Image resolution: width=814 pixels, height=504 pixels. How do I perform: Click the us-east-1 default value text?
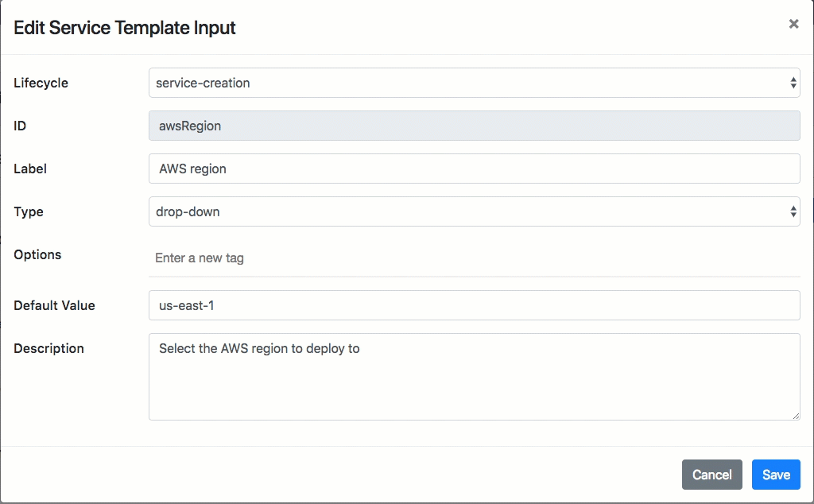183,305
